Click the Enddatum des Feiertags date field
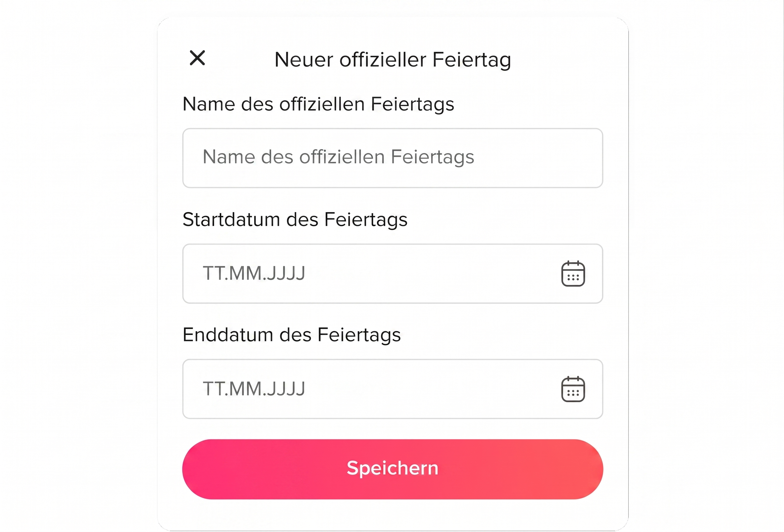This screenshot has width=784, height=532. pyautogui.click(x=371, y=389)
